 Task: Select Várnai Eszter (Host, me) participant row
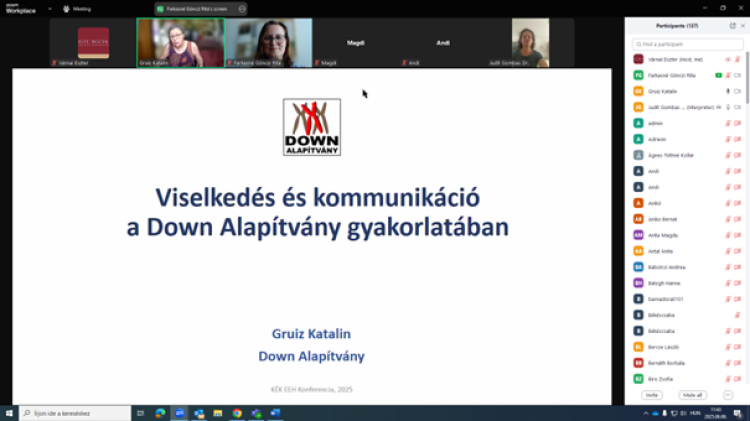click(687, 59)
